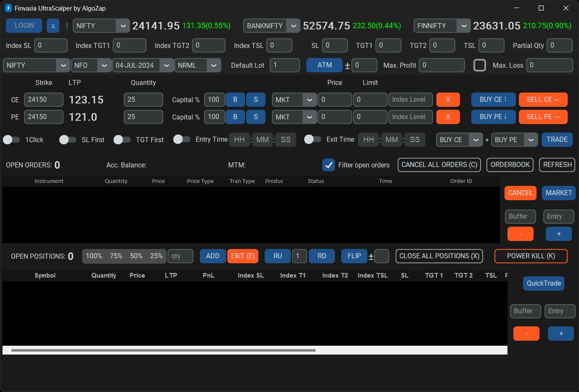
Task: Click CANCEL ALL ORDERS (C)
Action: [x=439, y=165]
